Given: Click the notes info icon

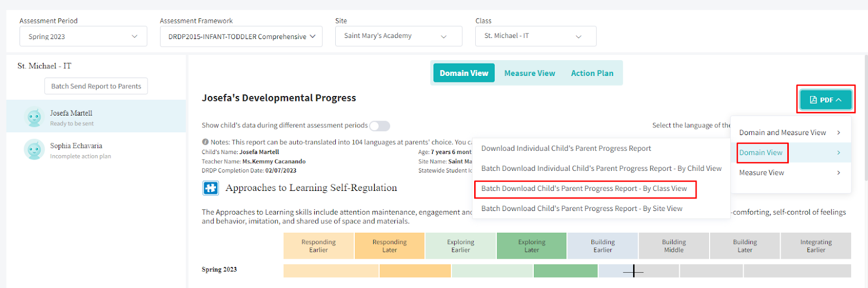Looking at the screenshot, I should (x=206, y=142).
